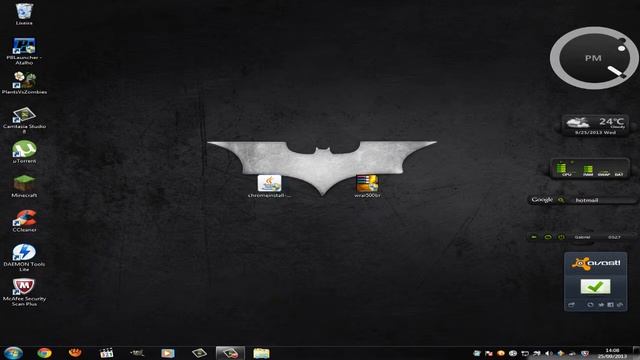Click the leftmost small icon in avast gadget footer
Screen dimensions: 640x360
(x=571, y=305)
